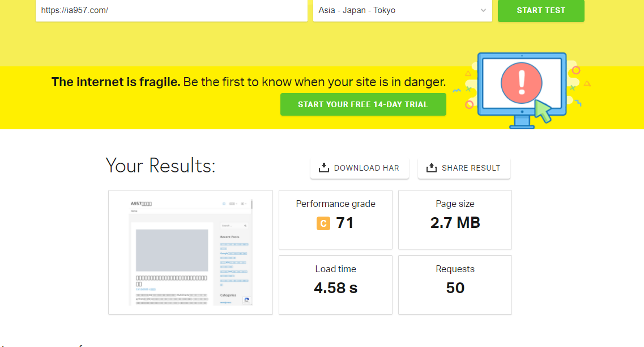The image size is (644, 347).
Task: Click the Performance grade score 71
Action: click(x=344, y=223)
